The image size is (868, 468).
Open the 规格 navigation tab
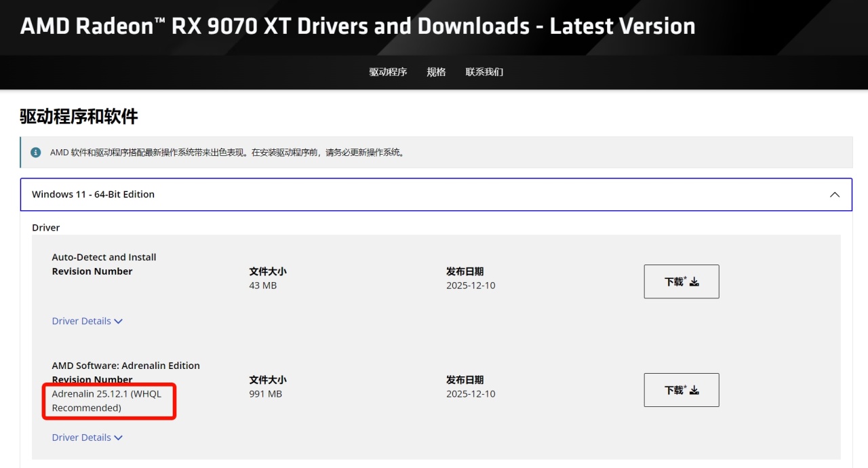pos(436,72)
